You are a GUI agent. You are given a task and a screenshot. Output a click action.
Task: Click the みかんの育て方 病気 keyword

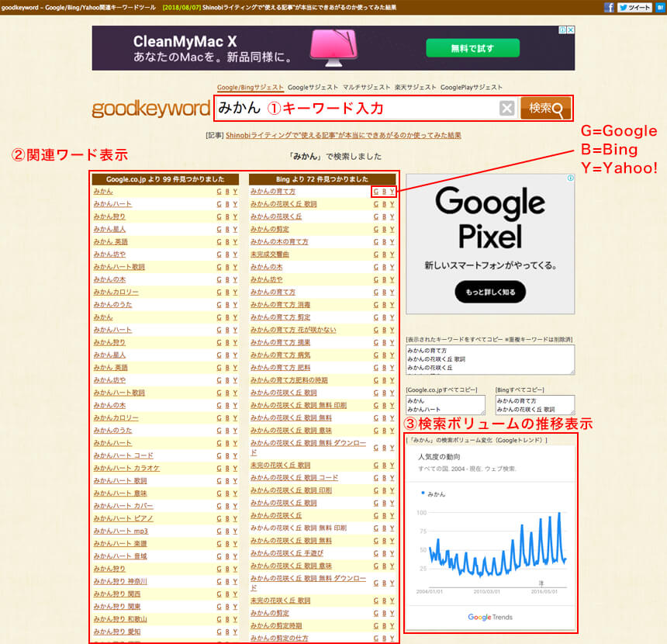point(280,355)
